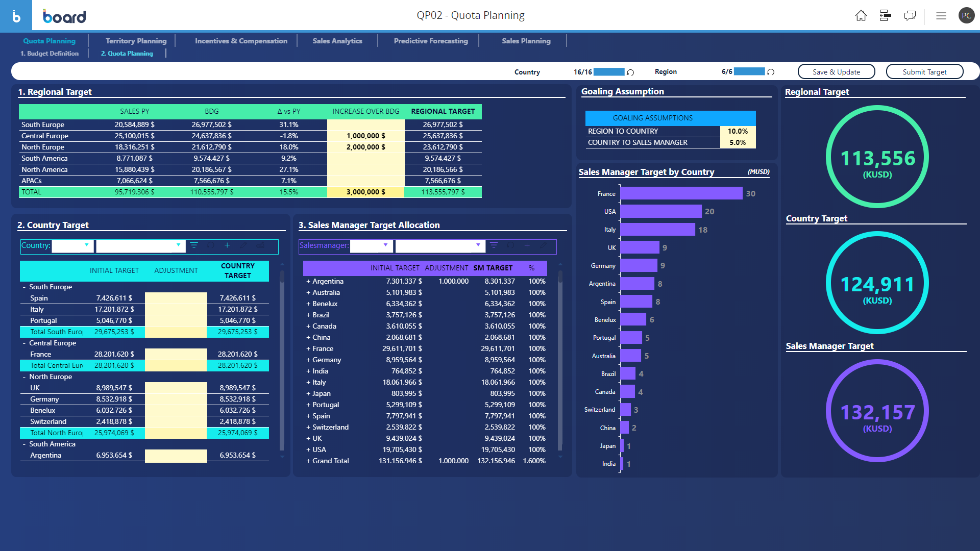
Task: Open the Home icon in top bar
Action: coord(861,15)
